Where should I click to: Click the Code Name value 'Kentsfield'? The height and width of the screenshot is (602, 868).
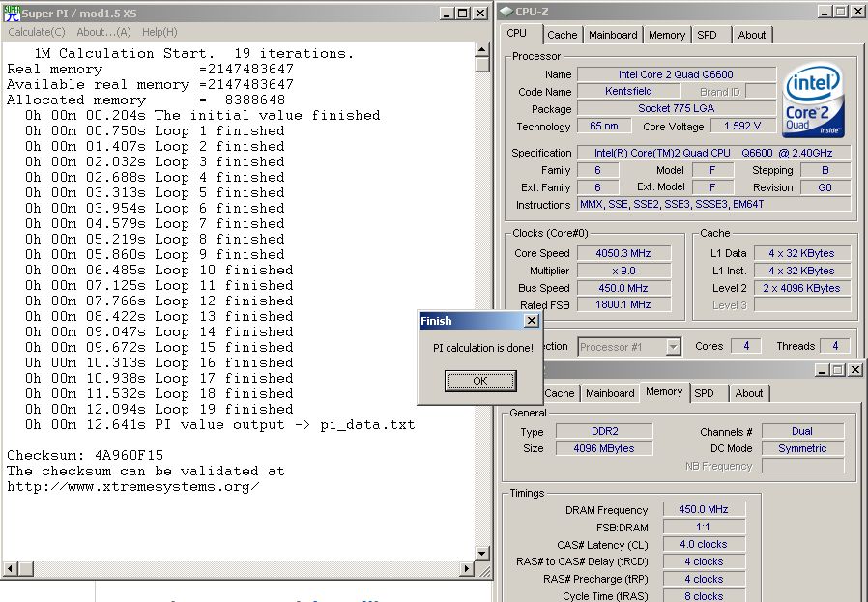click(628, 91)
